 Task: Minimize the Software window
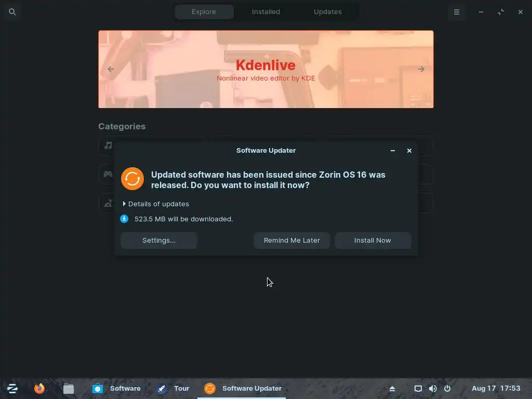pos(481,12)
